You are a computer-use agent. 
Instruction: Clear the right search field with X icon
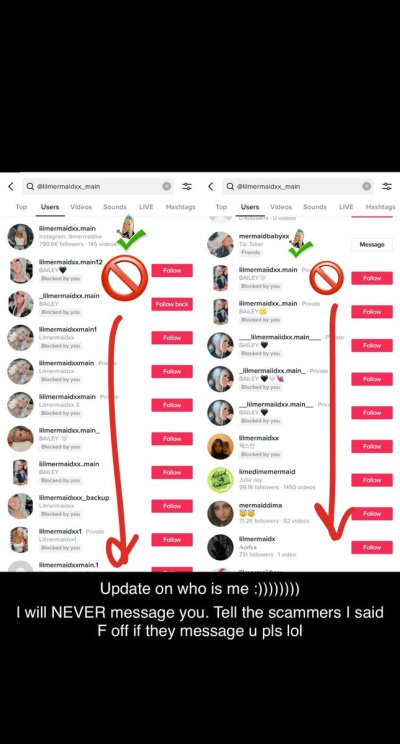(x=367, y=186)
